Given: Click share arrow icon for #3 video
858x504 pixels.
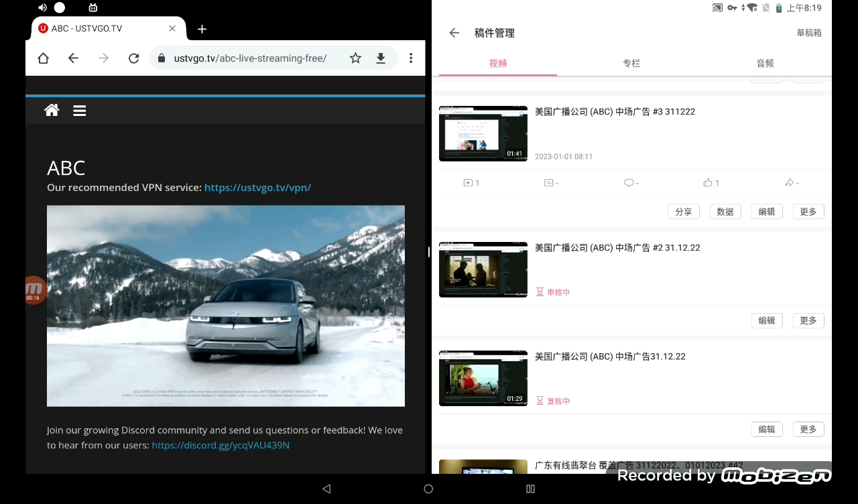Looking at the screenshot, I should pos(789,183).
